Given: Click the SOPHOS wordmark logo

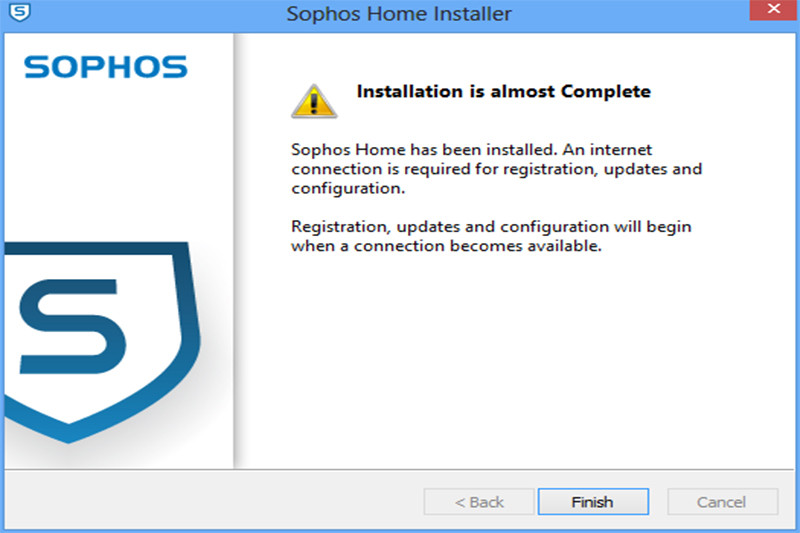Looking at the screenshot, I should (105, 67).
